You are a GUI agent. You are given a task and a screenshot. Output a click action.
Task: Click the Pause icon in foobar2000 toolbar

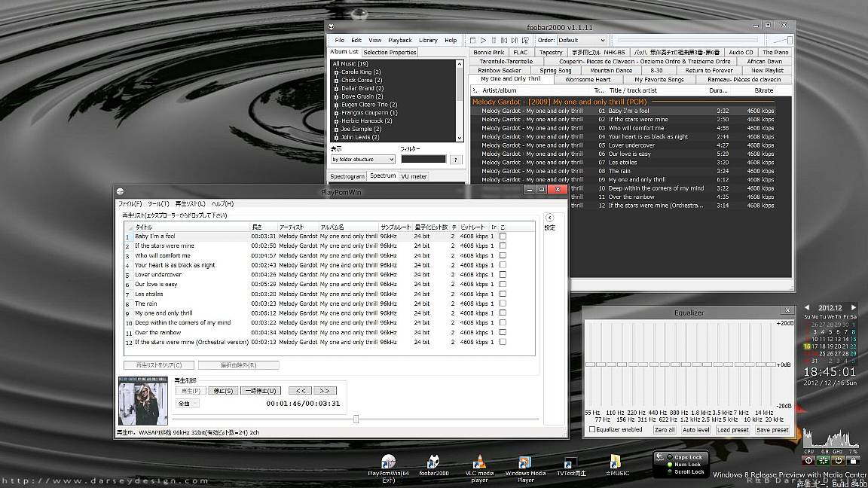494,40
